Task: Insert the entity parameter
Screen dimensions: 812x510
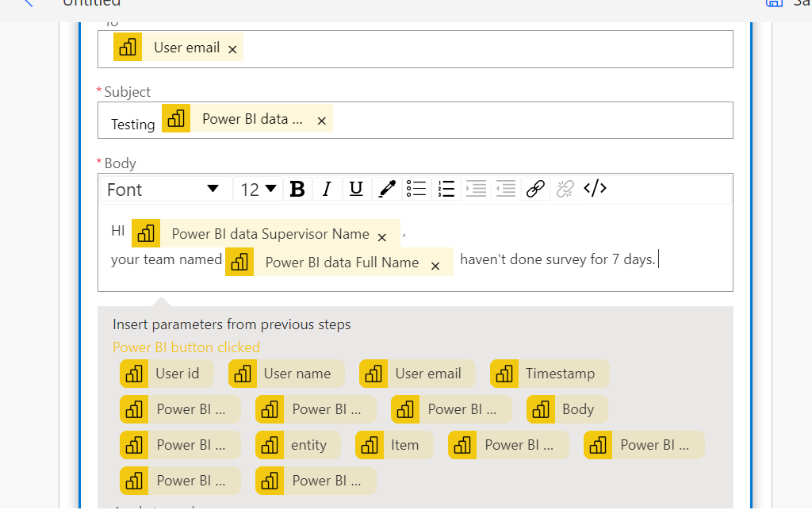Action: [x=298, y=445]
